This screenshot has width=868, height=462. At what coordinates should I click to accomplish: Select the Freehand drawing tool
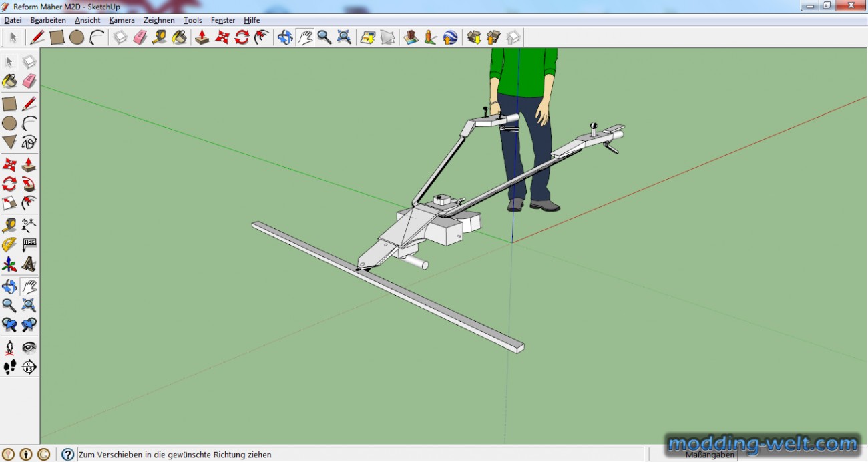pyautogui.click(x=29, y=142)
